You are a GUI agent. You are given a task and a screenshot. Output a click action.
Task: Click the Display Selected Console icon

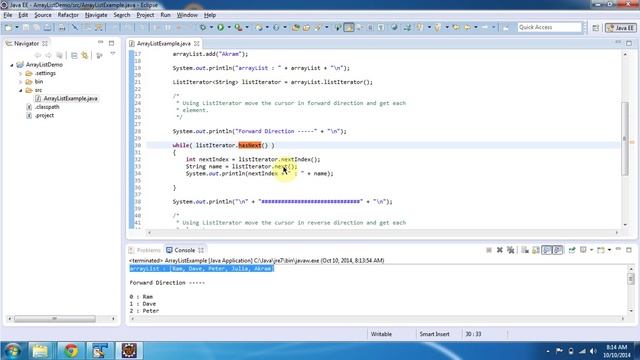click(x=583, y=250)
